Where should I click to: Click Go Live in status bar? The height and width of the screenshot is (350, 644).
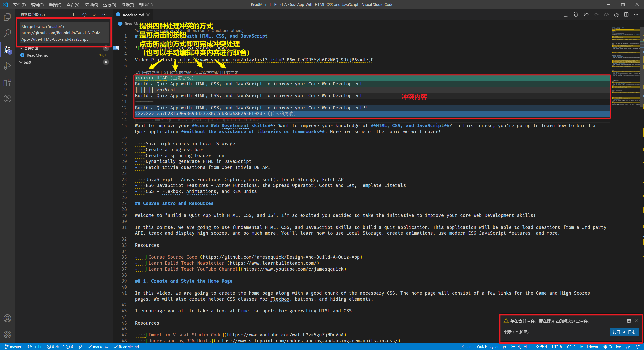pyautogui.click(x=612, y=347)
